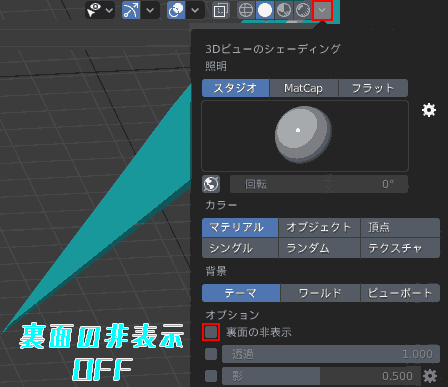Toggle X-ray mode icon
This screenshot has width=448, height=387.
220,10
